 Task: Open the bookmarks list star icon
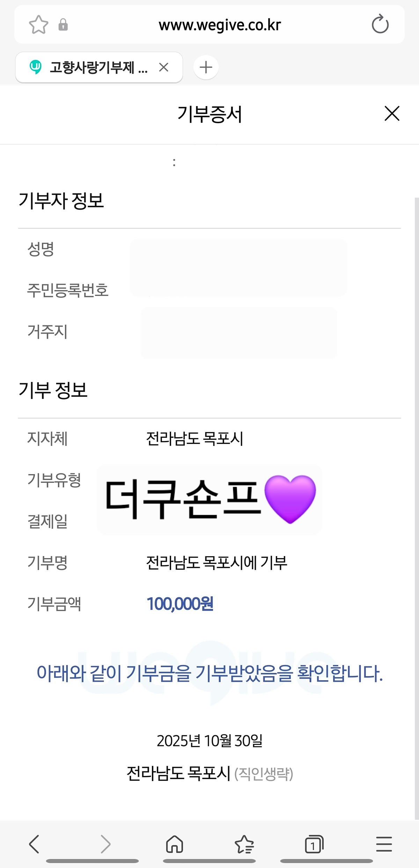(x=244, y=844)
